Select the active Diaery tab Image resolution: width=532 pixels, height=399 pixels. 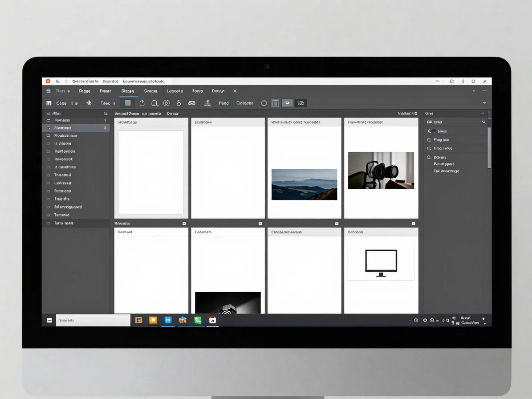(128, 91)
